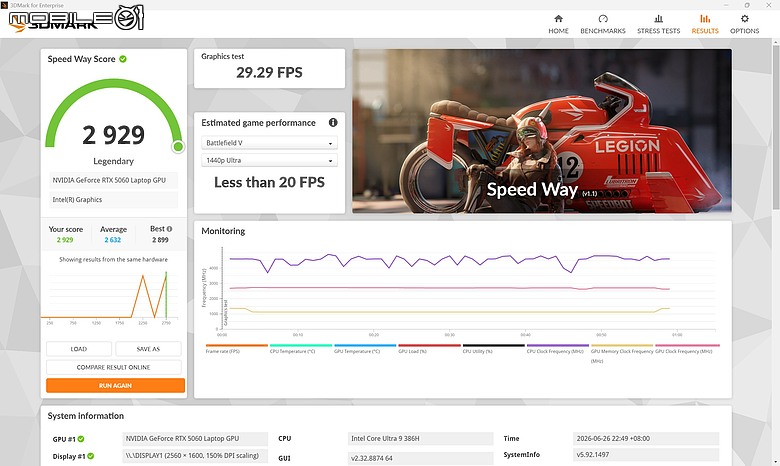
Task: Click the Best score info icon
Action: pyautogui.click(x=170, y=229)
